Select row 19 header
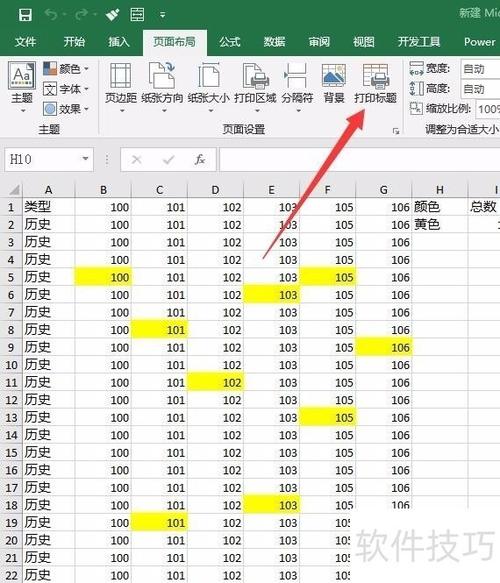This screenshot has height=583, width=500. pyautogui.click(x=11, y=523)
